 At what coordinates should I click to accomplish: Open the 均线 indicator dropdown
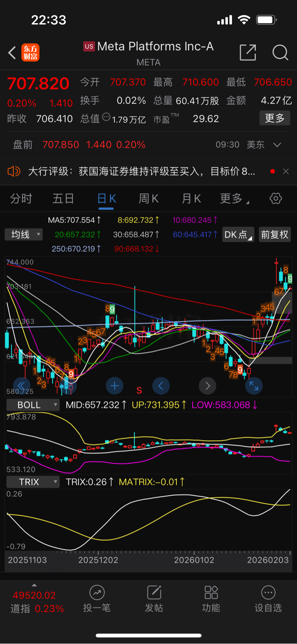24,234
